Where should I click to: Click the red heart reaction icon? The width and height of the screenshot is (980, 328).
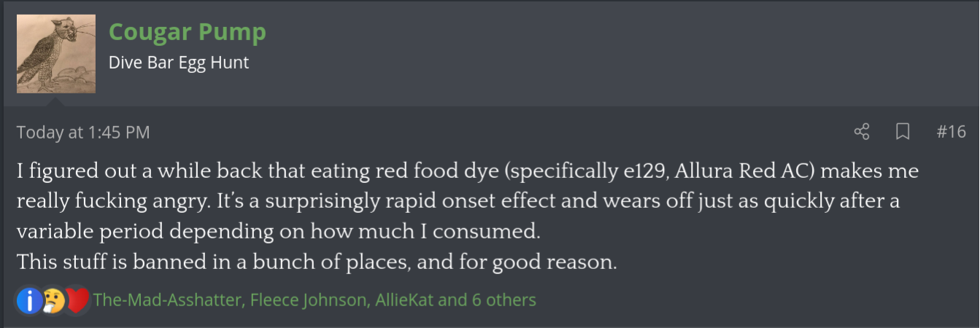pyautogui.click(x=77, y=300)
